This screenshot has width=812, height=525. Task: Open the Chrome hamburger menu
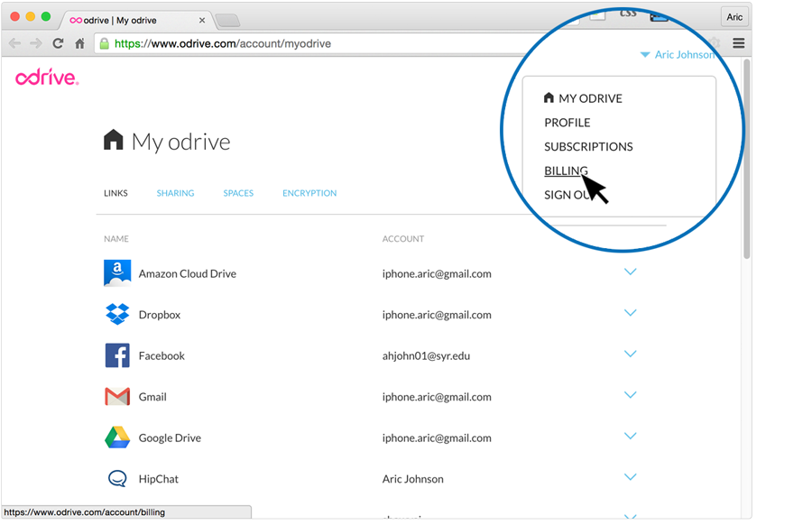tap(738, 43)
